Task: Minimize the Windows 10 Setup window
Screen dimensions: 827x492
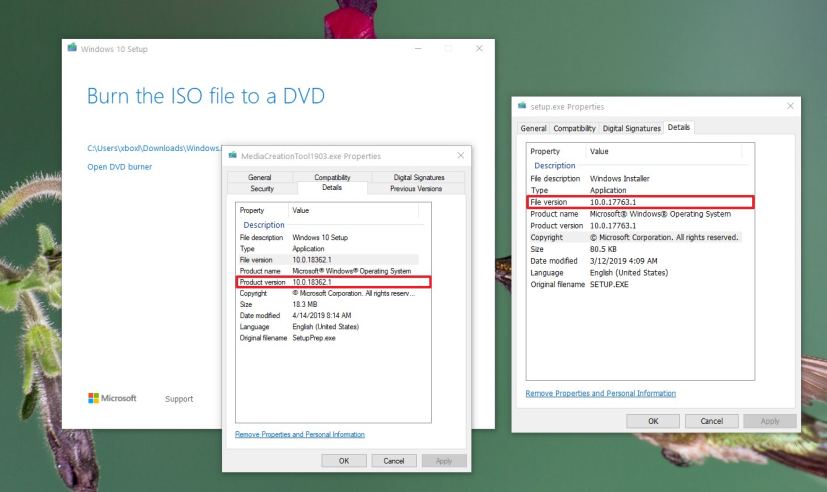Action: tap(418, 49)
